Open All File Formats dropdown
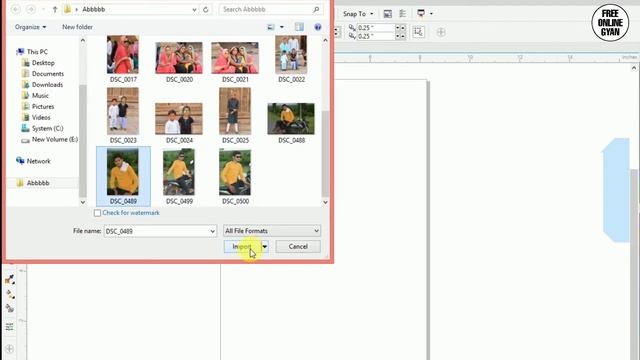 (272, 231)
